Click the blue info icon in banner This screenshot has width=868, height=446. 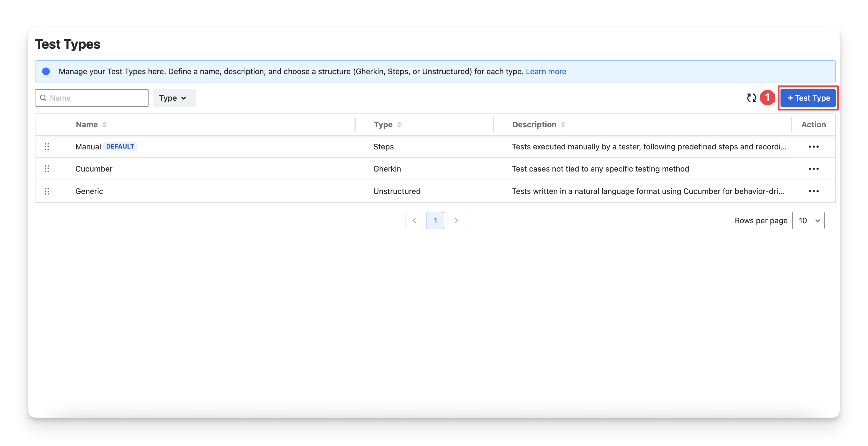pyautogui.click(x=46, y=71)
